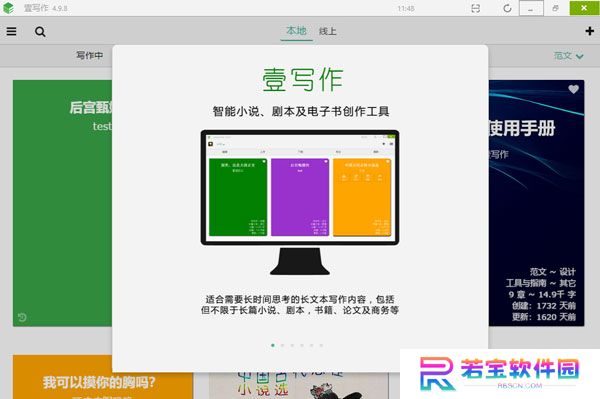Viewport: 600px width, 399px height.
Task: Minimize the window
Action: (x=531, y=8)
